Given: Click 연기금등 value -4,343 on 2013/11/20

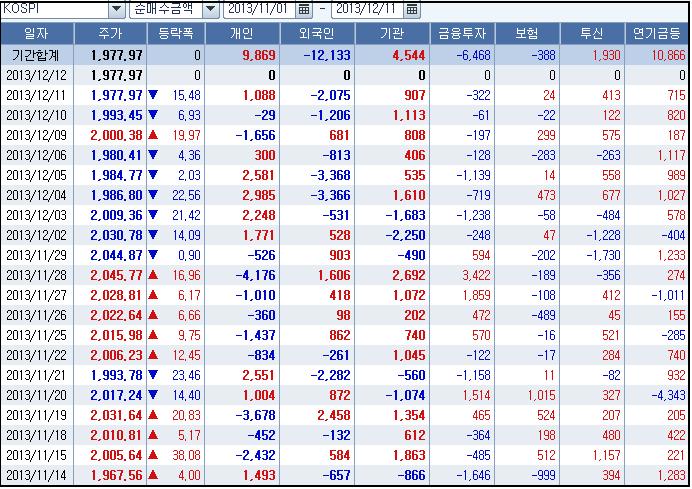Looking at the screenshot, I should click(669, 395).
